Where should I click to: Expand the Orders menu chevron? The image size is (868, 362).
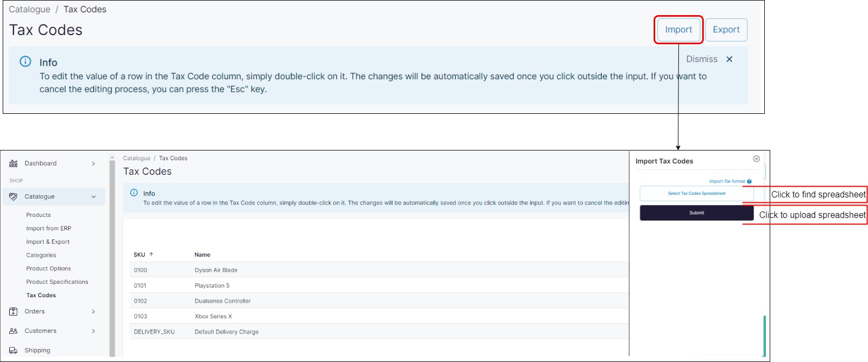click(93, 311)
